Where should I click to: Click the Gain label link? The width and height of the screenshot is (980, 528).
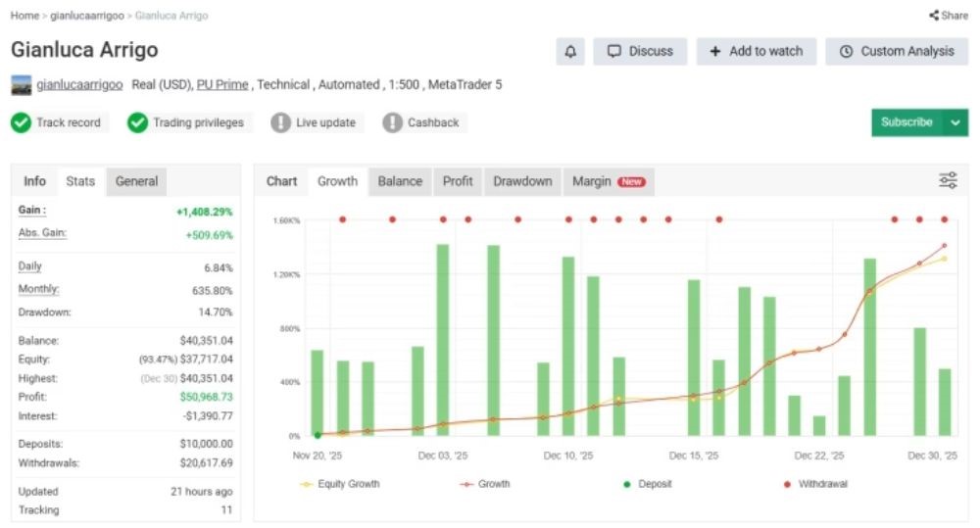pyautogui.click(x=32, y=210)
